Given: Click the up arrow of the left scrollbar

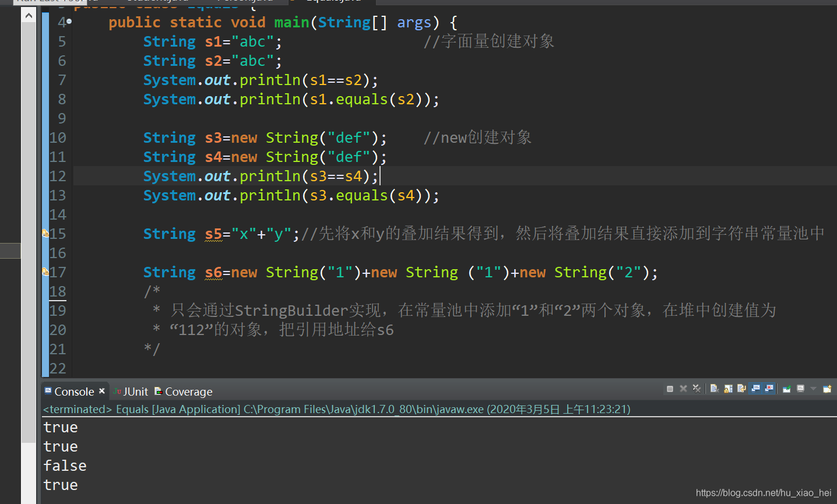Looking at the screenshot, I should click(x=29, y=16).
